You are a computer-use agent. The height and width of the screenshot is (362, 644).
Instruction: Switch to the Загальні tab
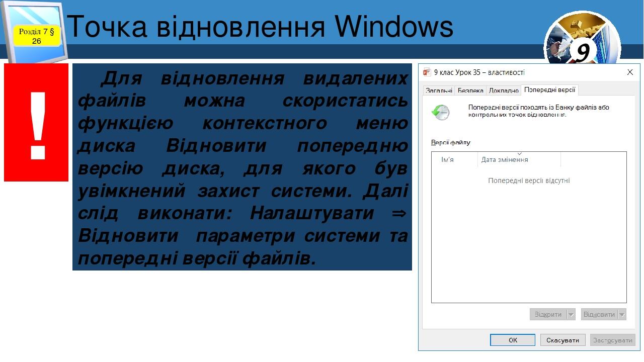(x=439, y=90)
